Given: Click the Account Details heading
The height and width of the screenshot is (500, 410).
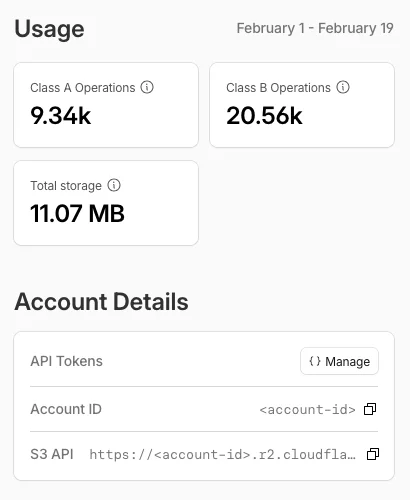Looking at the screenshot, I should click(x=101, y=302).
